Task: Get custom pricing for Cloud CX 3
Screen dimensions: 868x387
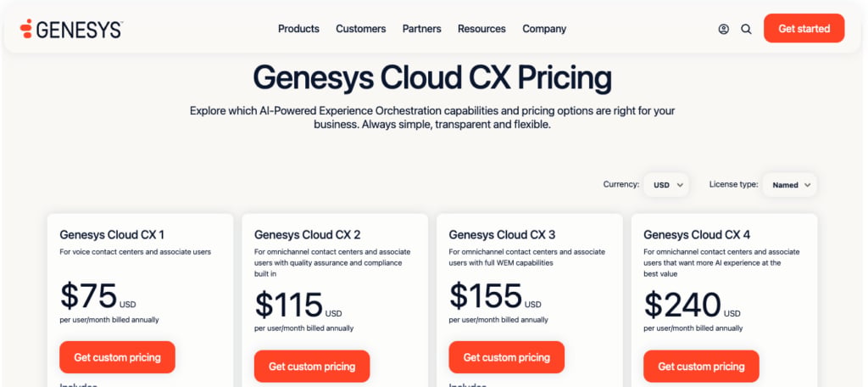Action: point(507,357)
